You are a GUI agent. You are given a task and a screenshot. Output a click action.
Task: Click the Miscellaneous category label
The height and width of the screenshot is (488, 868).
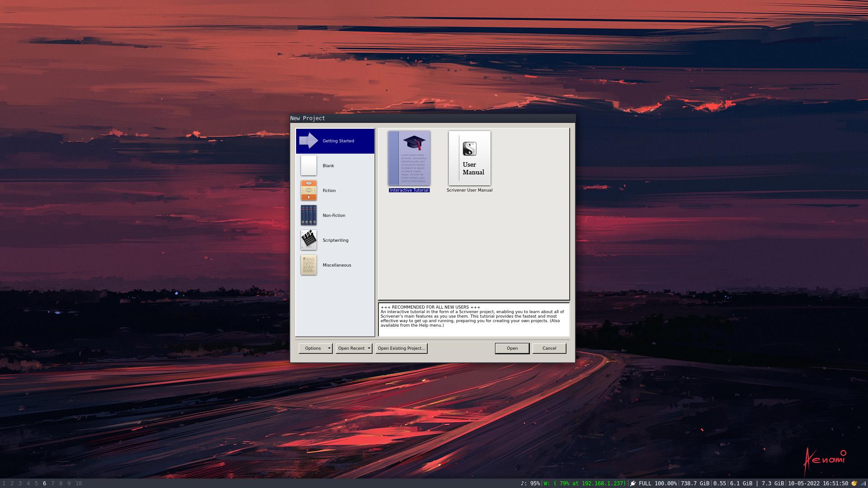pyautogui.click(x=337, y=265)
